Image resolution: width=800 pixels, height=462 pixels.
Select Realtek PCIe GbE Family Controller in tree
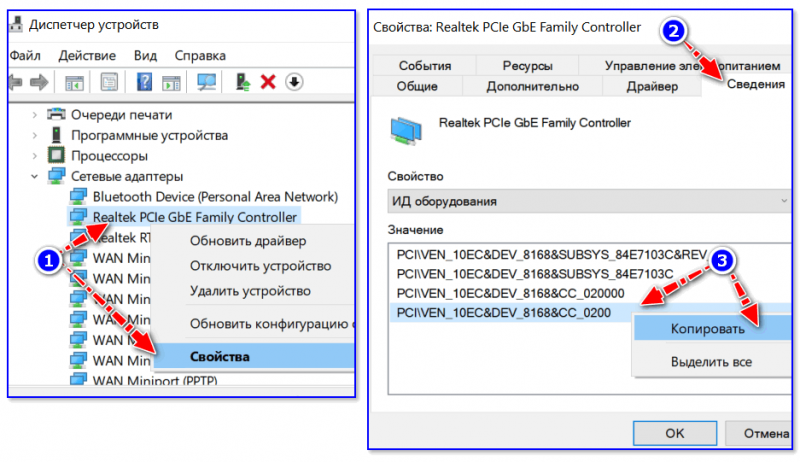(194, 217)
